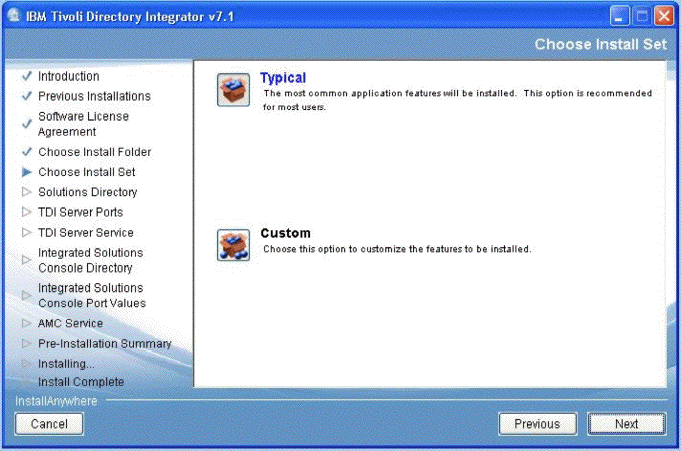Click the arrow beside Solutions Directory
The height and width of the screenshot is (451, 681).
click(x=26, y=192)
